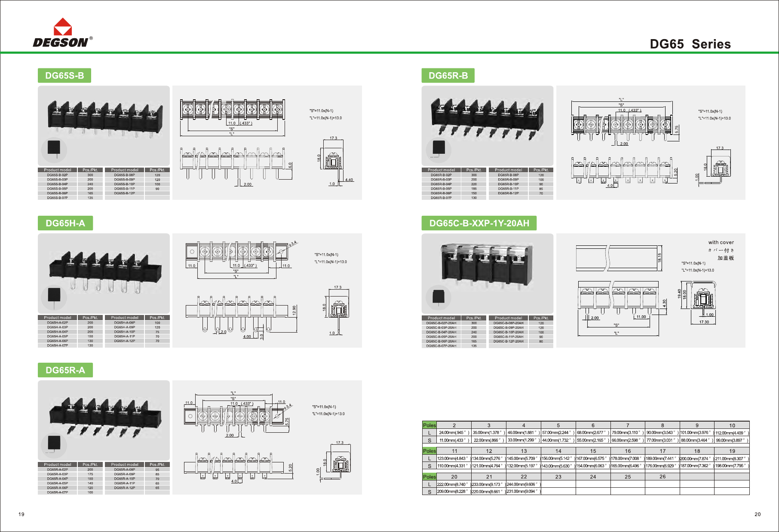The height and width of the screenshot is (532, 779).
Task: Select the DG65H-A green section label
Action: point(65,223)
